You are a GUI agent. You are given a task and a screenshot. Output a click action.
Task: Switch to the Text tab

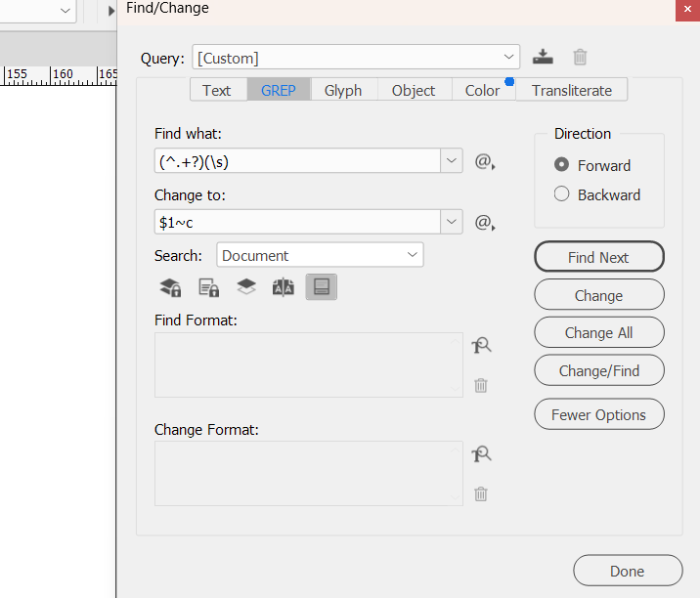point(218,90)
